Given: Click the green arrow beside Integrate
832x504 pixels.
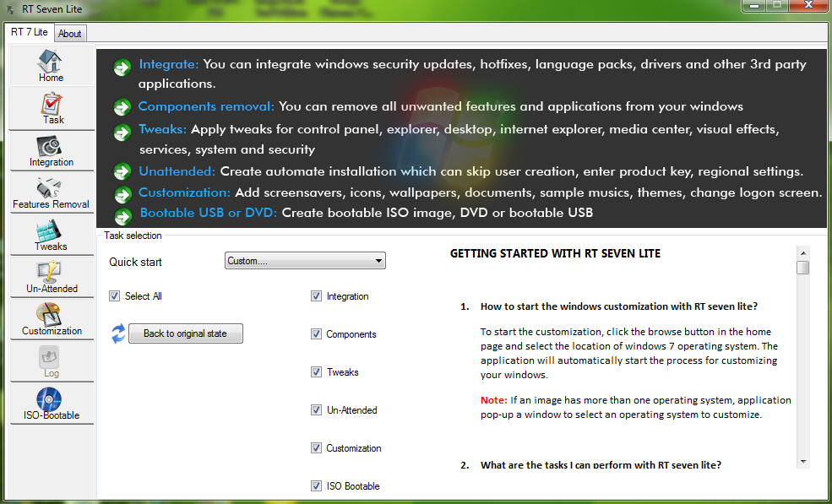Looking at the screenshot, I should [122, 67].
